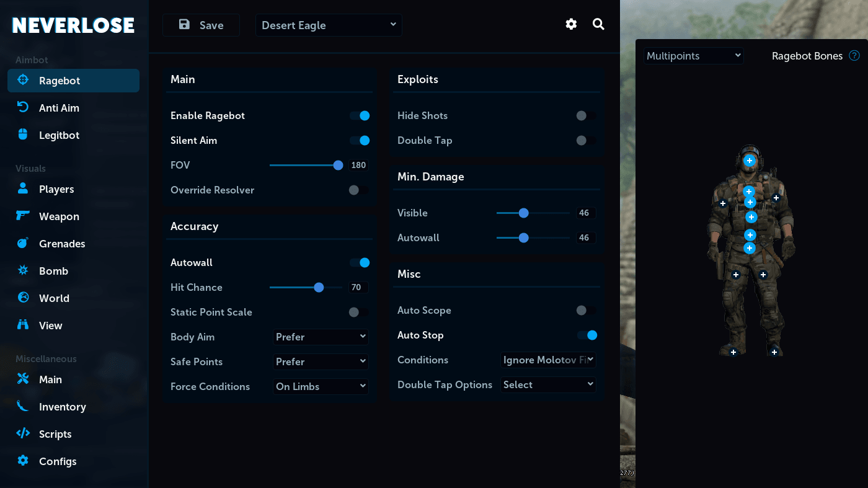Expand the Body Aim Prefer dropdown
This screenshot has height=488, width=868.
pyautogui.click(x=321, y=337)
